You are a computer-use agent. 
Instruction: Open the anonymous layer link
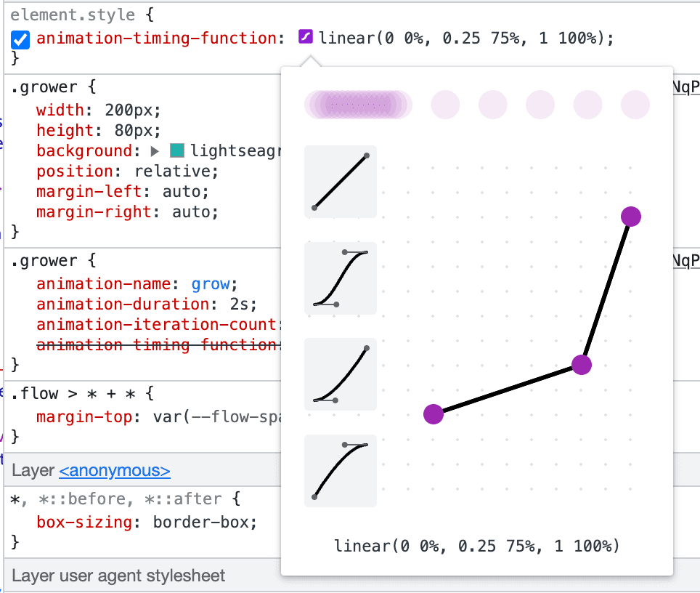point(114,469)
